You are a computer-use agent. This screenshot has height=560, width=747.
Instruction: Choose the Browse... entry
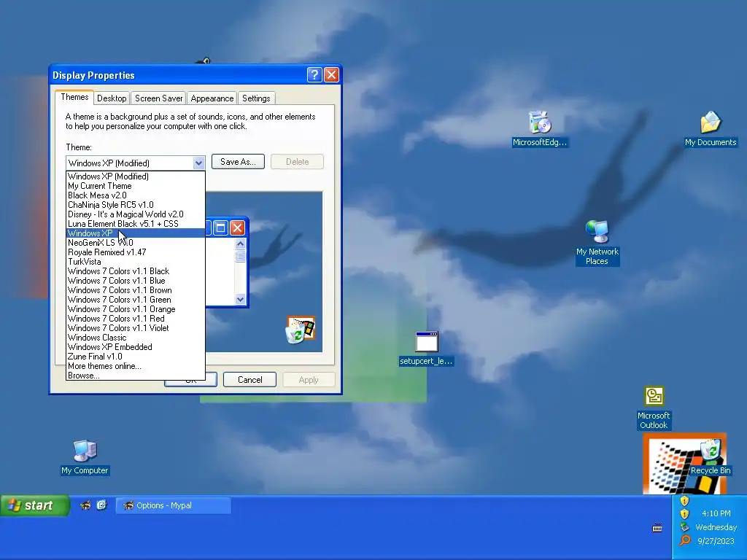click(135, 376)
